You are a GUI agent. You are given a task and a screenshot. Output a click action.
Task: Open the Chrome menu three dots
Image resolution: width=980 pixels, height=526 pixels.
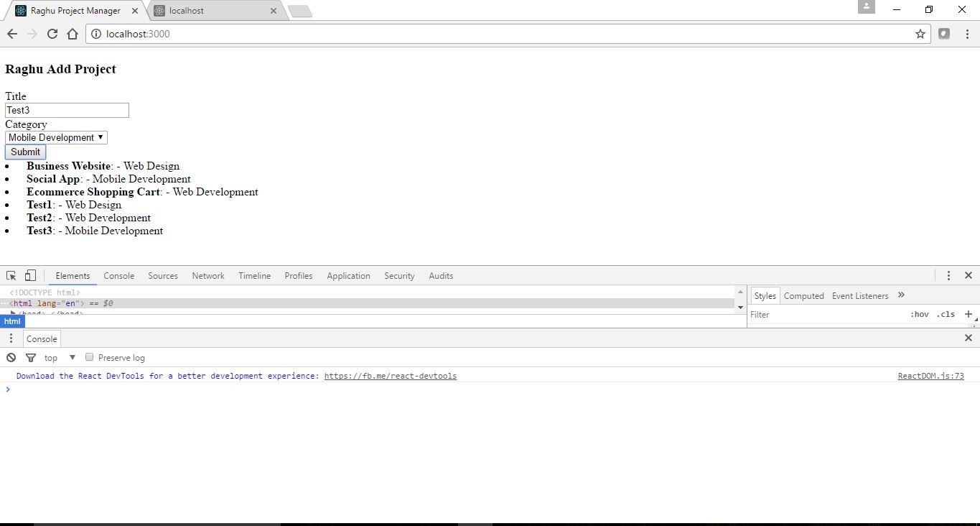(x=966, y=34)
